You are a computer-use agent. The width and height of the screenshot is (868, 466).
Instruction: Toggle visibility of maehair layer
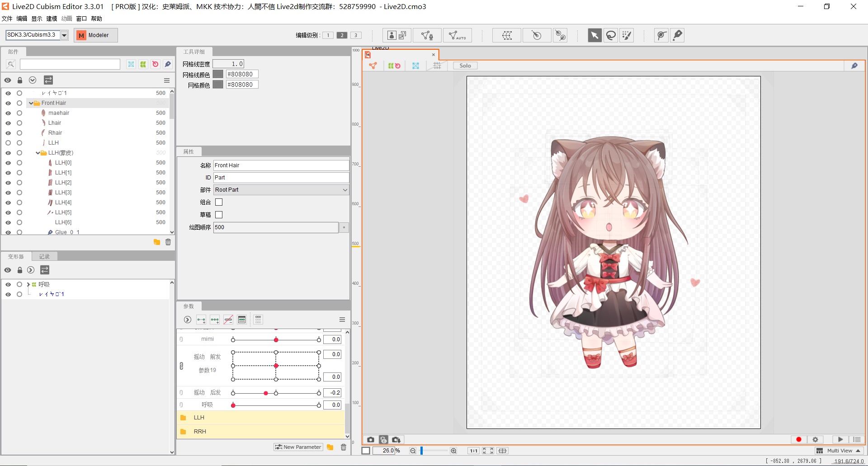coord(8,113)
